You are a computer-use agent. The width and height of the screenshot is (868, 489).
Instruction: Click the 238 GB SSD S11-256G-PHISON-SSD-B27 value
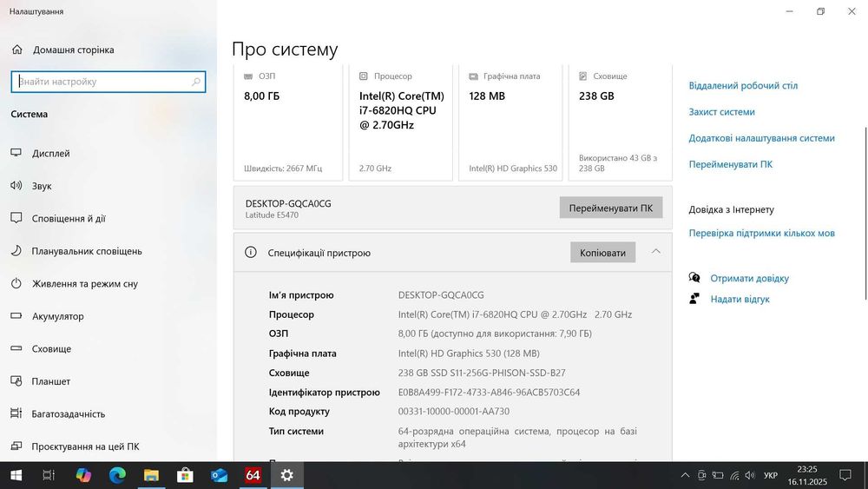[482, 373]
